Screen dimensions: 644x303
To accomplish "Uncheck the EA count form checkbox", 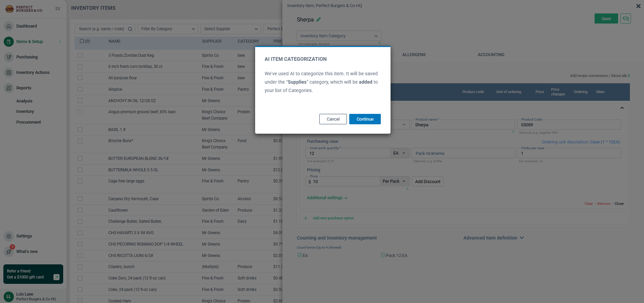I will pyautogui.click(x=299, y=255).
